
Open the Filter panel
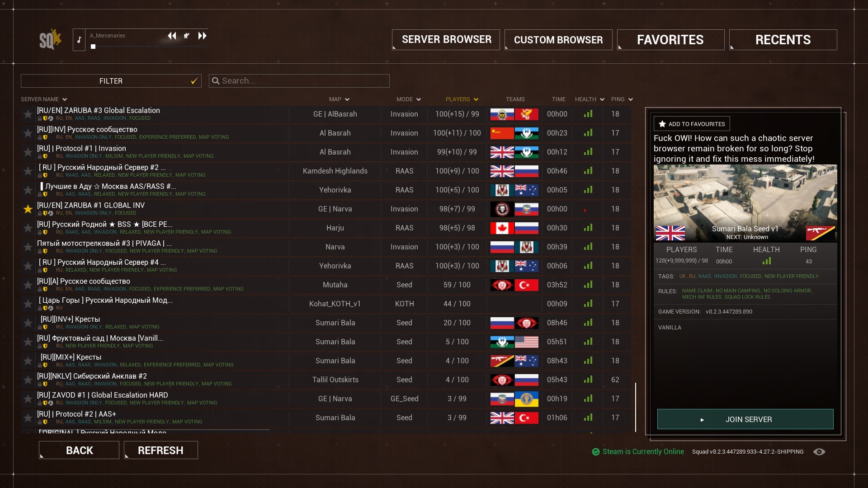111,81
